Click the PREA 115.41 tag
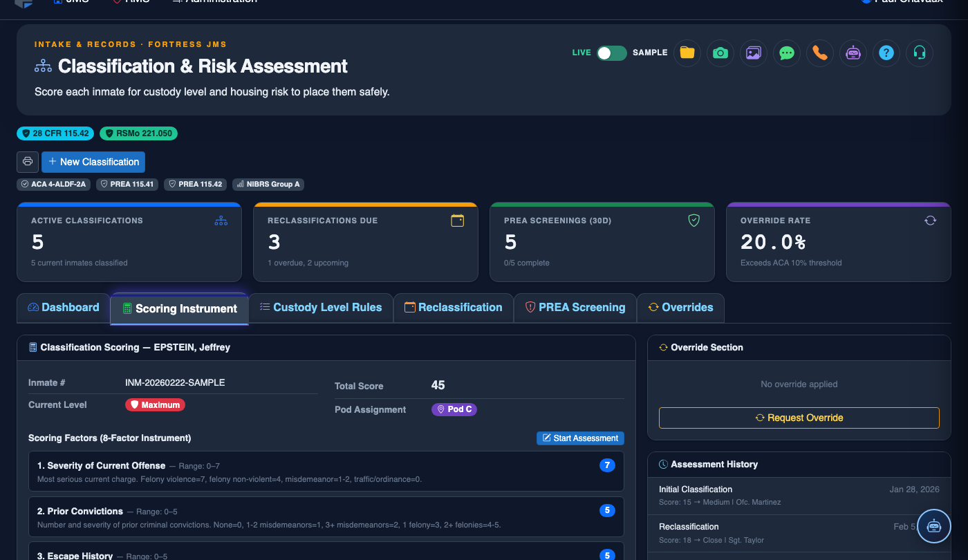This screenshot has width=968, height=560. click(x=127, y=185)
